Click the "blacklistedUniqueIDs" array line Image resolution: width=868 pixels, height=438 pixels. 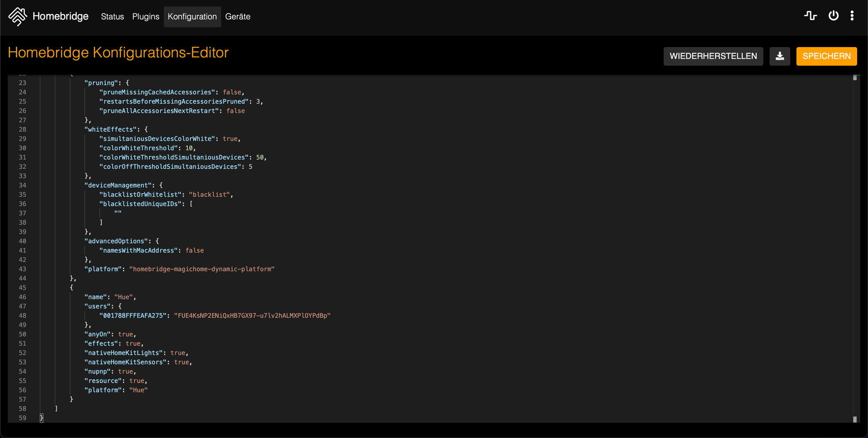point(141,204)
